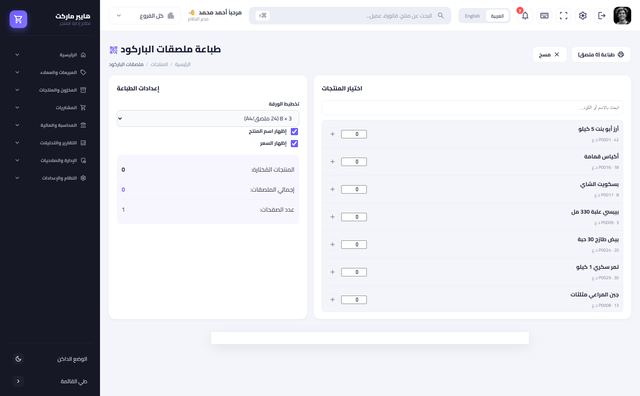
Task: Open the notifications bell
Action: point(525,16)
